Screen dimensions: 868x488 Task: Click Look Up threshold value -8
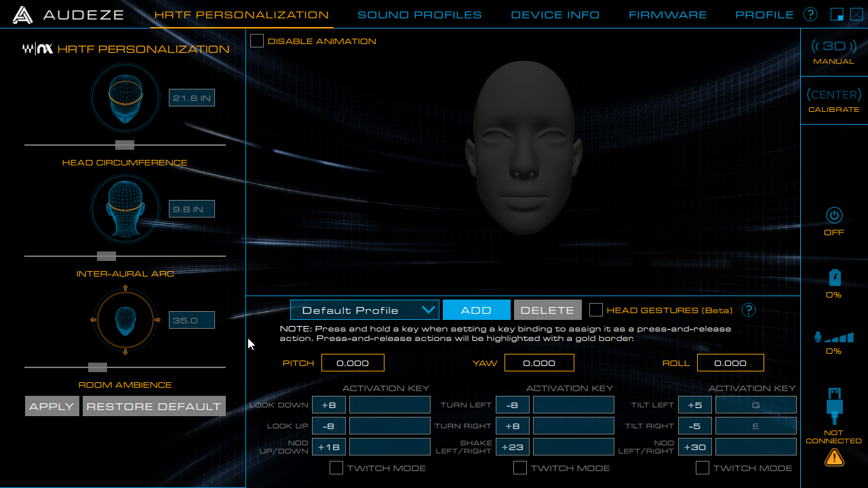point(329,426)
